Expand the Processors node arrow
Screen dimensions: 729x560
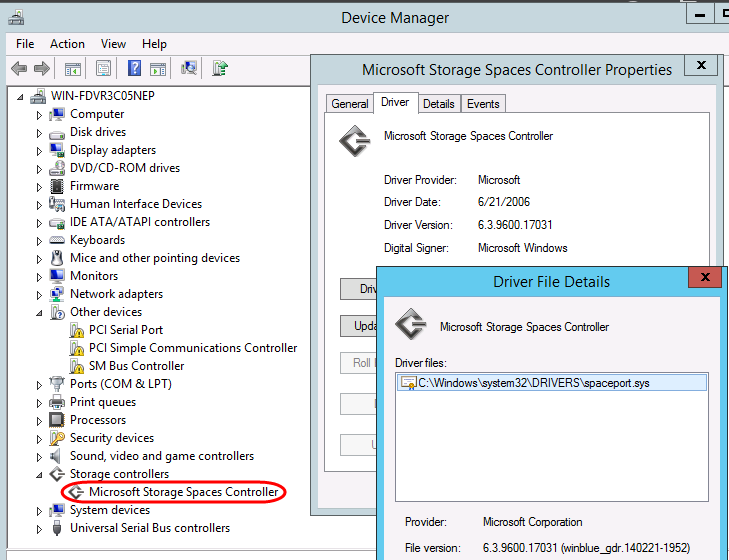pyautogui.click(x=39, y=421)
